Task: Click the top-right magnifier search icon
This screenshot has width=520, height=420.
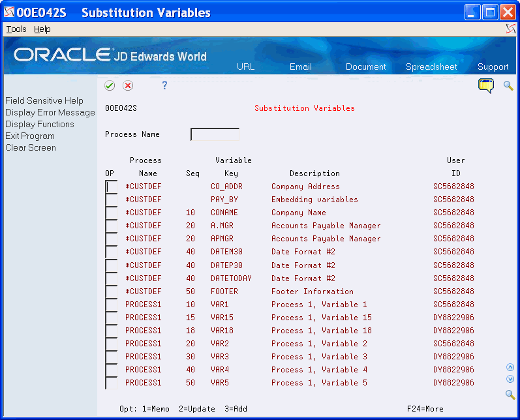Action: (508, 85)
